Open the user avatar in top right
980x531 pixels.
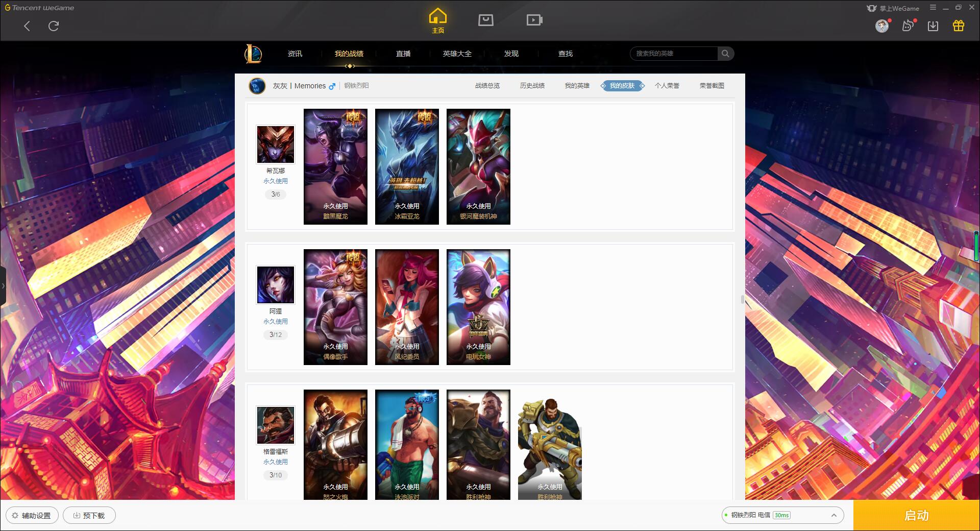[x=881, y=26]
